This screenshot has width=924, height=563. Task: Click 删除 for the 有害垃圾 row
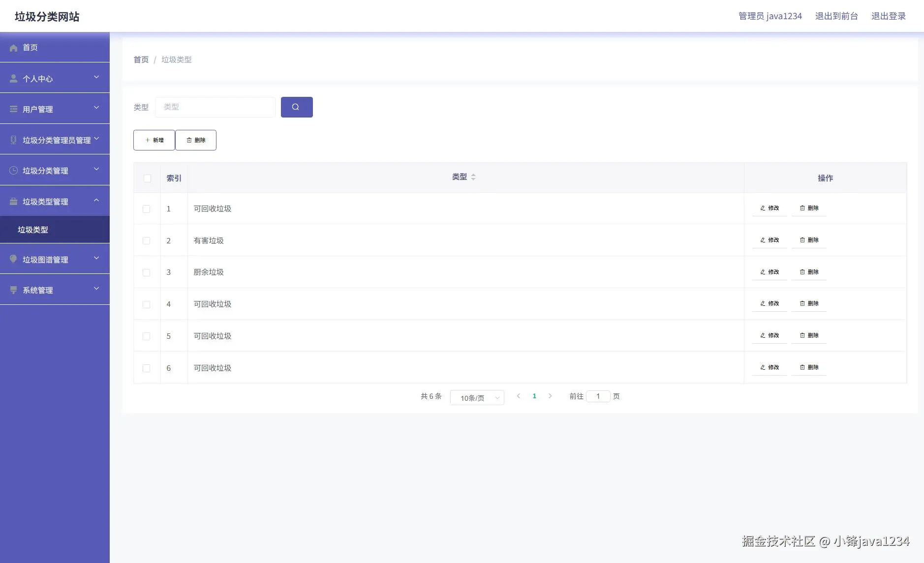(x=809, y=240)
